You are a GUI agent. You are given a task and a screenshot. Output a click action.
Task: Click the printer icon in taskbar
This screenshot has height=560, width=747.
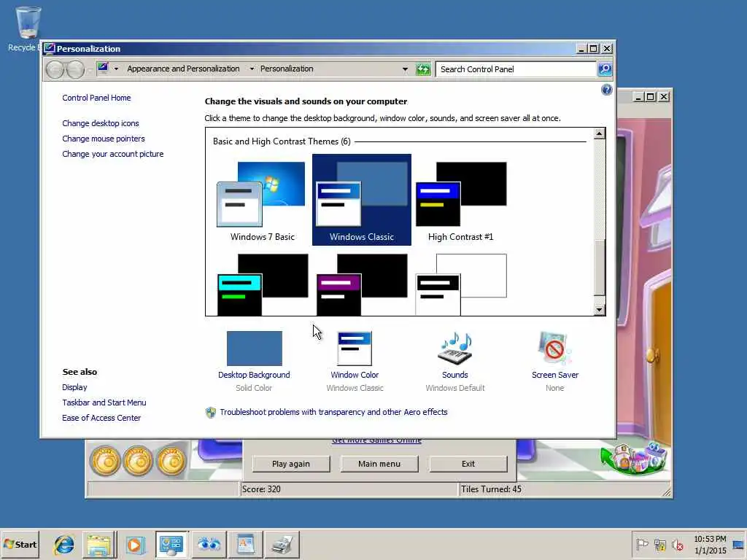(x=282, y=544)
